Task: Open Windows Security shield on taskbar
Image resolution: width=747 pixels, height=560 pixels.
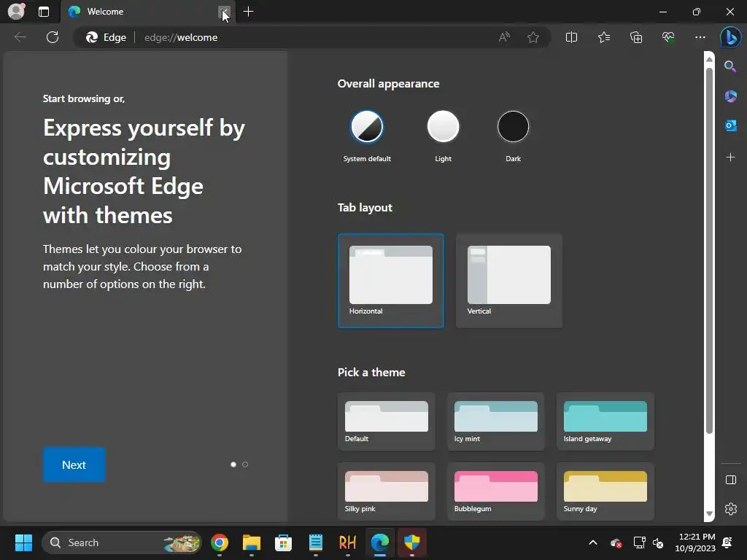Action: (411, 542)
